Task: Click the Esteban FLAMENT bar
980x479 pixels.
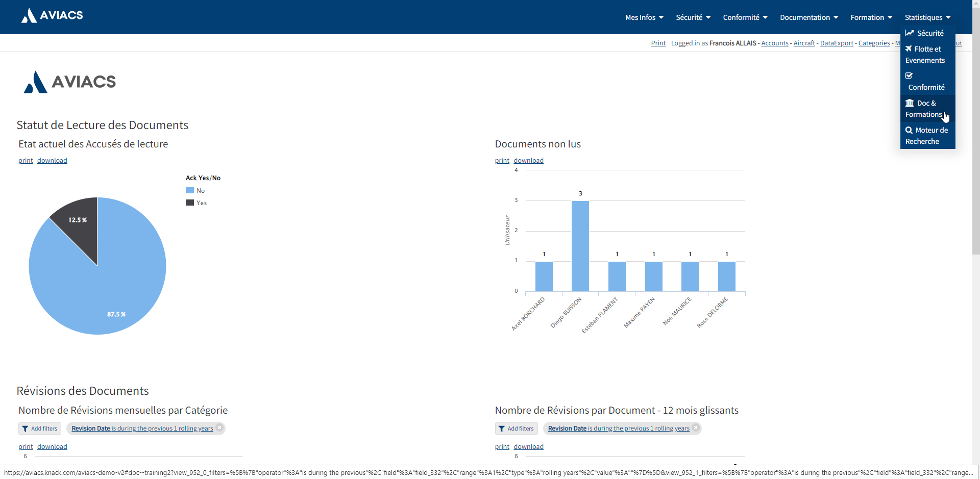Action: (617, 276)
